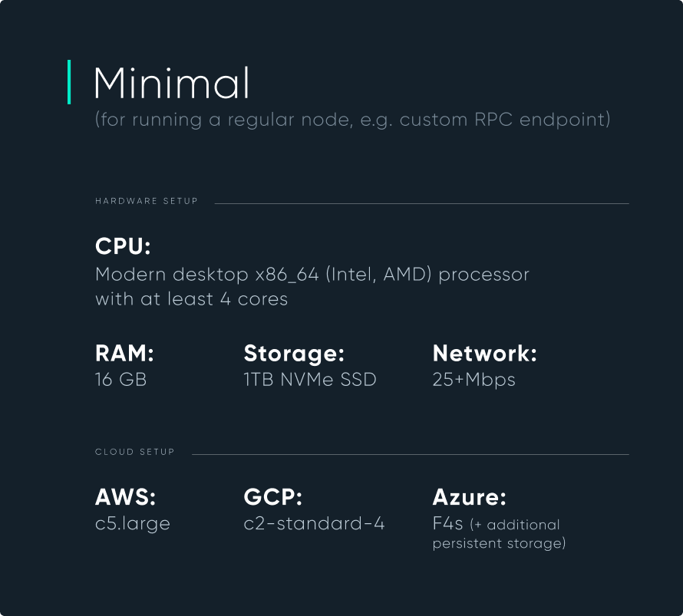Select the 25+Mbps value
The image size is (683, 616).
pyautogui.click(x=474, y=380)
